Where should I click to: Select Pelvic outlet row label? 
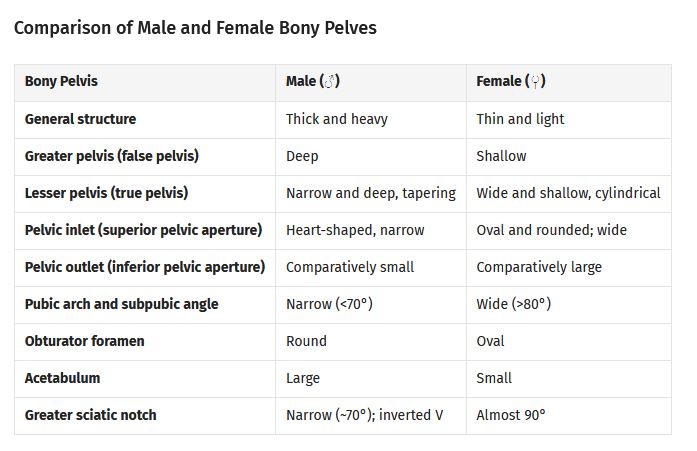[145, 267]
